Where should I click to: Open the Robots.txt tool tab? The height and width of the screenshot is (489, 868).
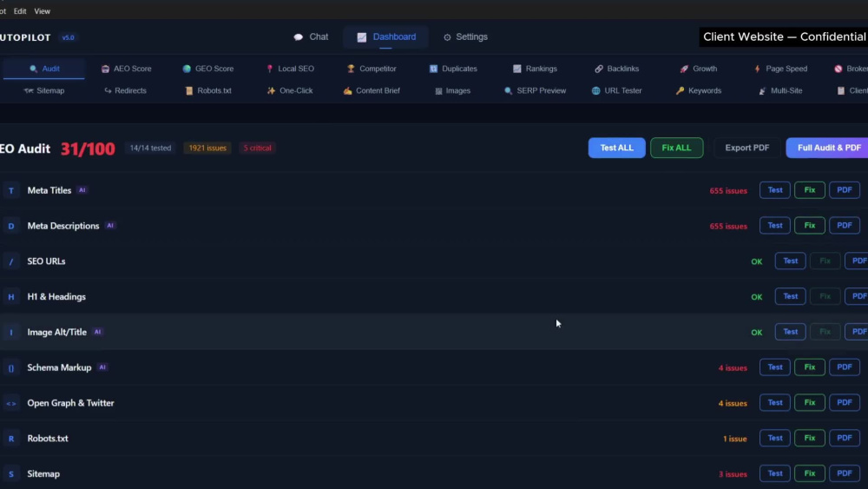(208, 91)
